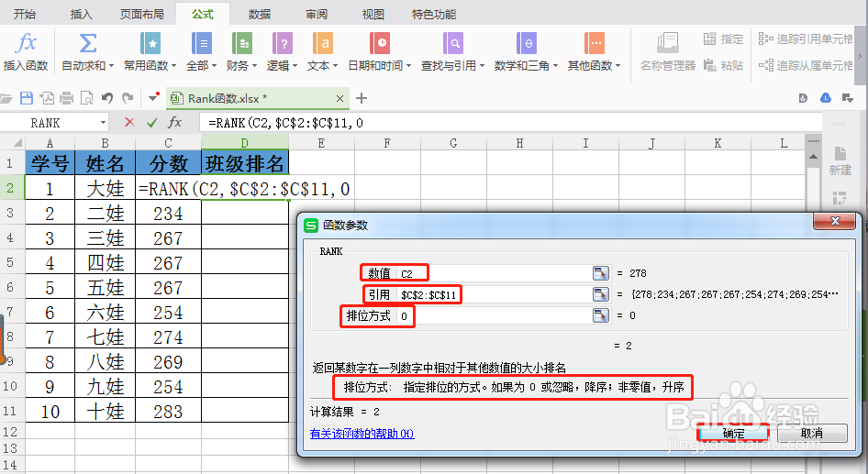Click the range selector icon for 引用 field
This screenshot has height=474, width=868.
click(x=601, y=294)
